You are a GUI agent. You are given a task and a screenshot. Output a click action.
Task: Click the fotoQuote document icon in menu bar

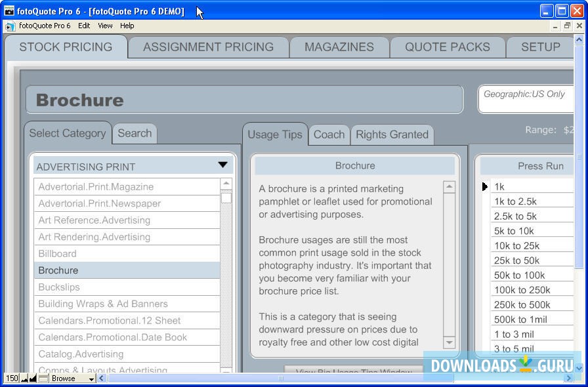point(10,26)
